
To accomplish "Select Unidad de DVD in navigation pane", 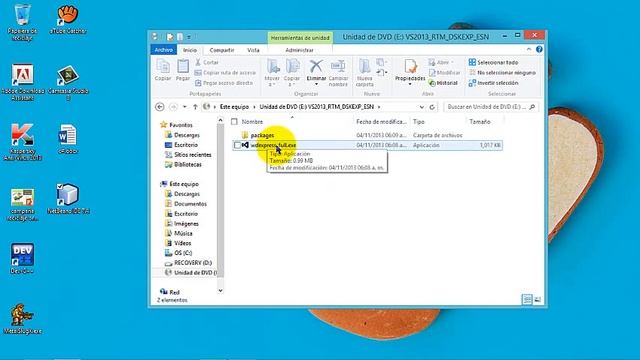I will [x=191, y=273].
